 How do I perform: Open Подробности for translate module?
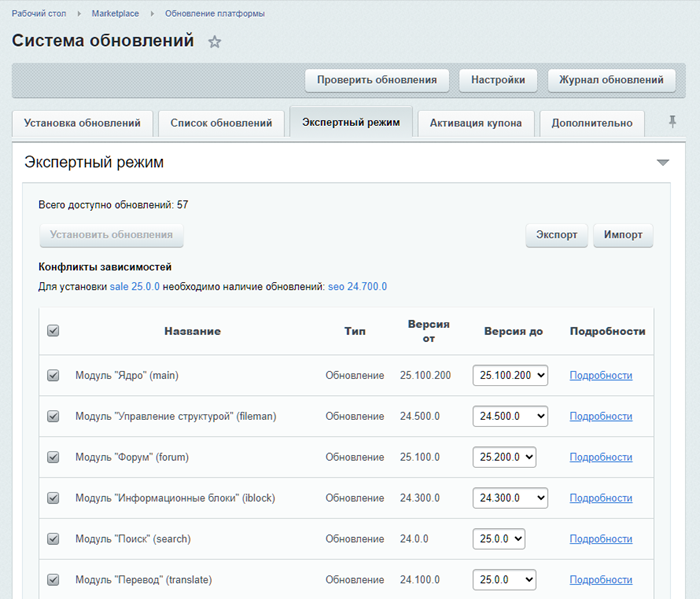click(601, 580)
